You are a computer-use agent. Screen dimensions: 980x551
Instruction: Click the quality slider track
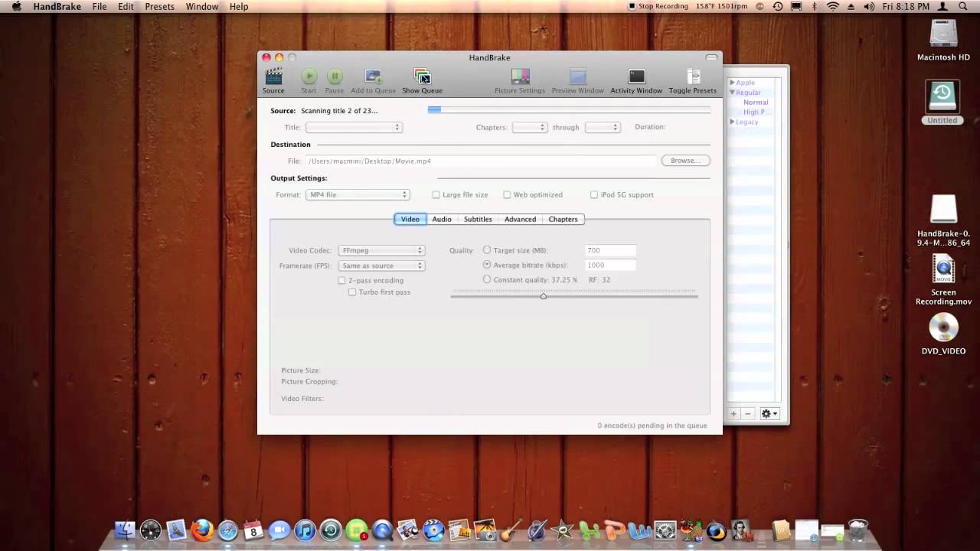pyautogui.click(x=574, y=296)
